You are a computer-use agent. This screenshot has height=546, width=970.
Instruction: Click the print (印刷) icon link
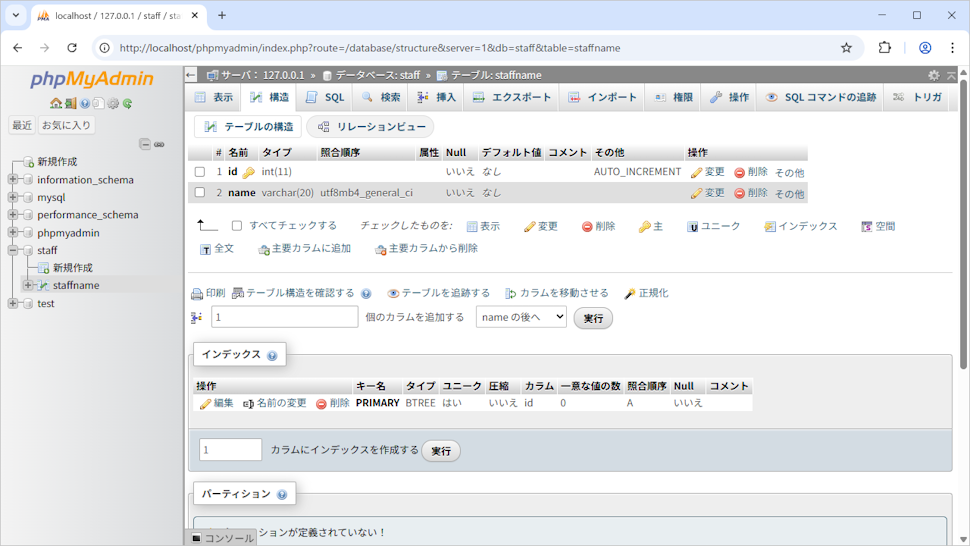[208, 293]
